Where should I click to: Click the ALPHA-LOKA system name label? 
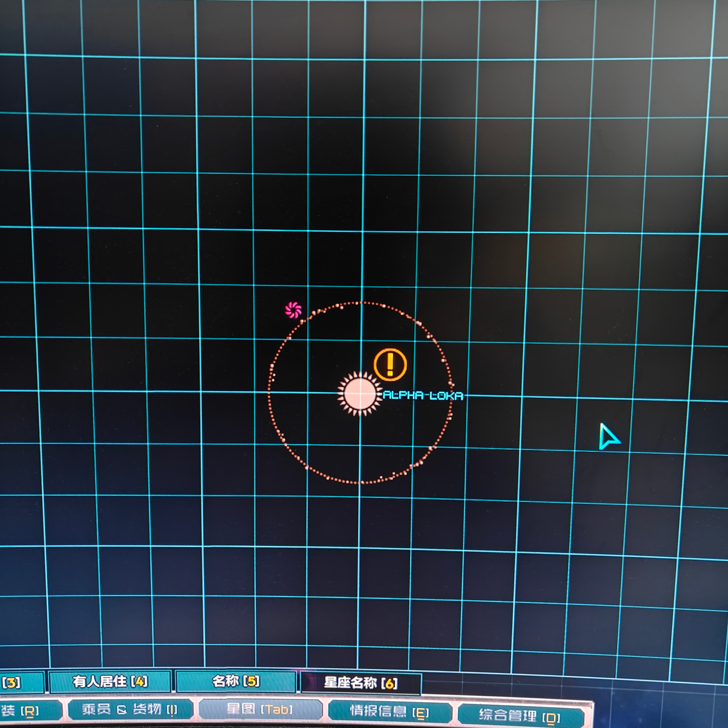(423, 395)
